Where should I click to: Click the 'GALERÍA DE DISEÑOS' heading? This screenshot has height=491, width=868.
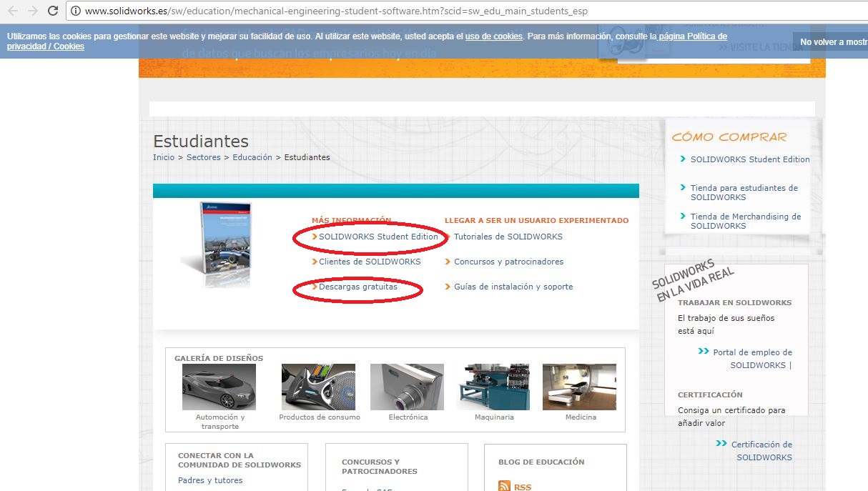(x=219, y=358)
